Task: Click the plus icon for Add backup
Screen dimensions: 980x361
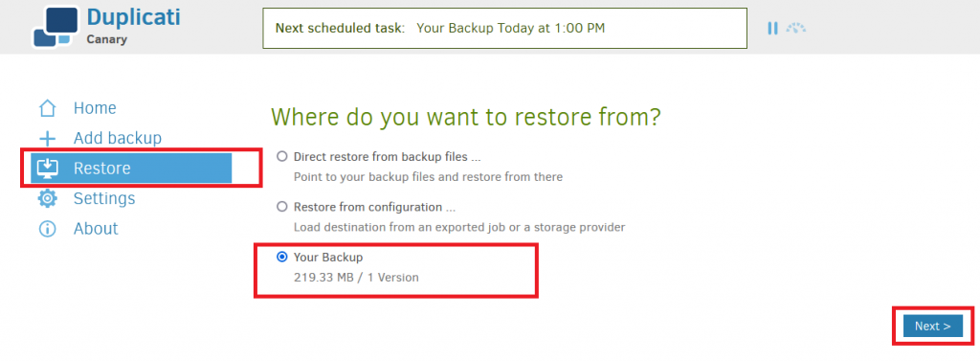Action: click(x=48, y=138)
